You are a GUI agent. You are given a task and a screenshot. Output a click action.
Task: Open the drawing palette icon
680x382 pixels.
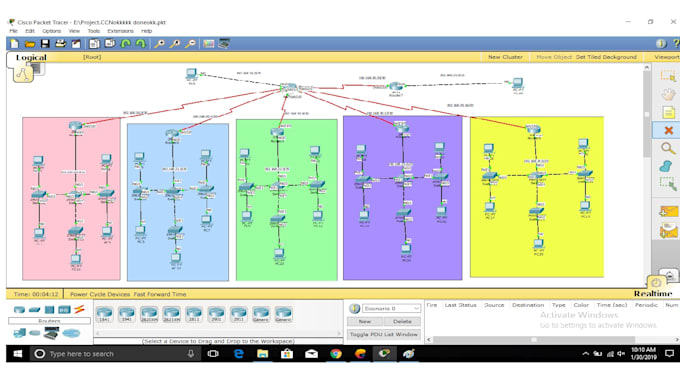[x=209, y=44]
